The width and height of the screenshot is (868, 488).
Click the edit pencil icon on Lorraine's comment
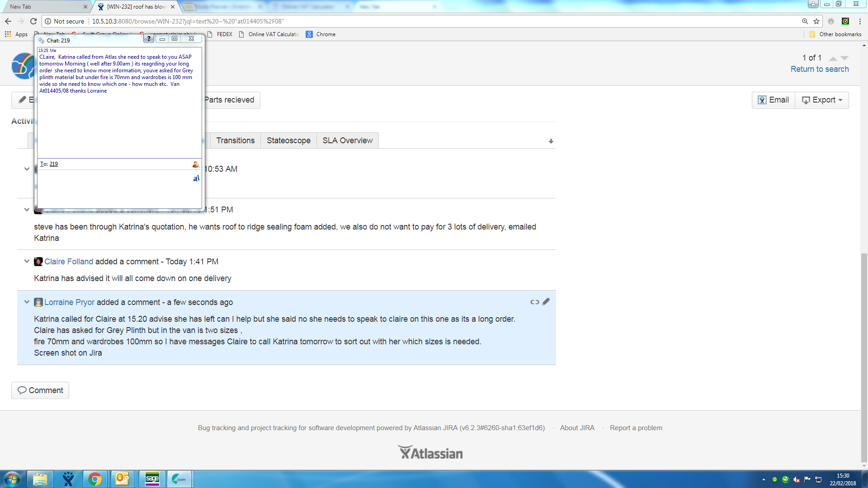[546, 301]
